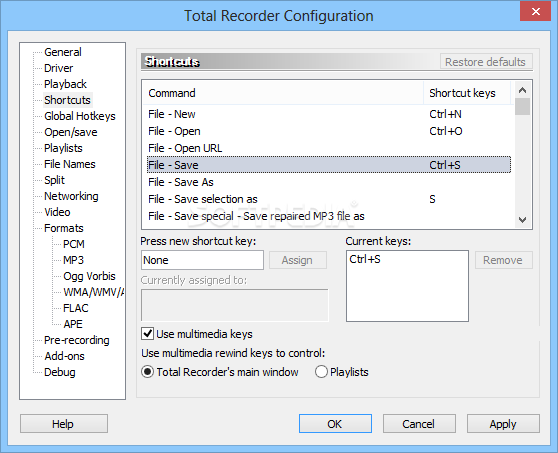The image size is (558, 453).
Task: Click the Shortcut keys column header
Action: [x=467, y=93]
